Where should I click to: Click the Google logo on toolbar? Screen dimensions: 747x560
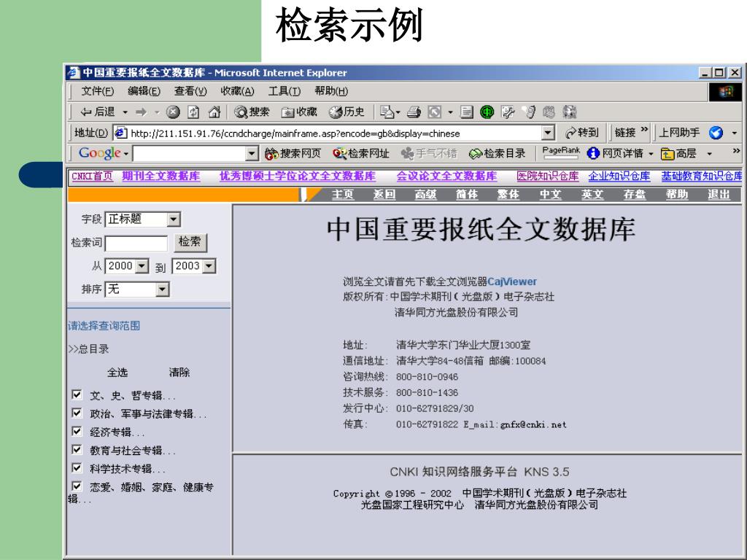(x=99, y=153)
